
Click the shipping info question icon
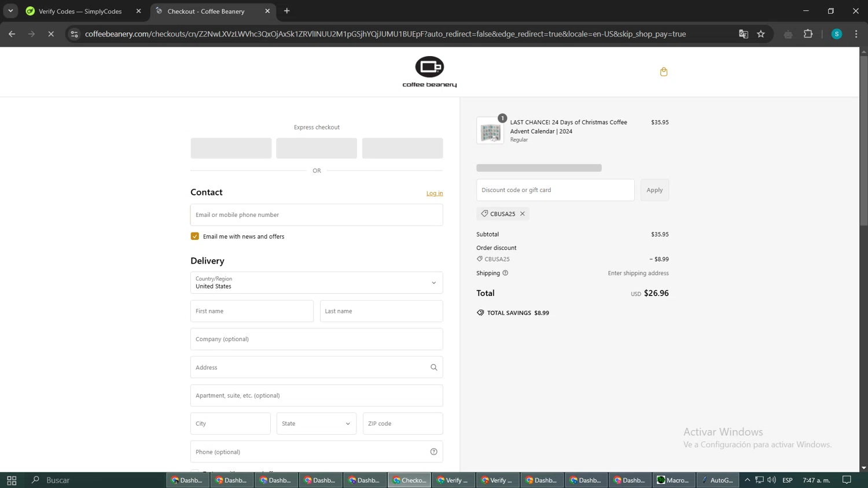(x=505, y=273)
